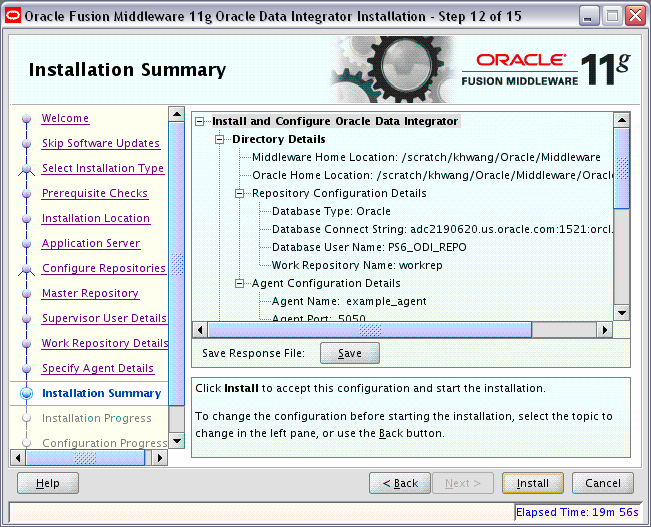This screenshot has height=527, width=651.
Task: Open the Master Repository step
Action: point(90,293)
